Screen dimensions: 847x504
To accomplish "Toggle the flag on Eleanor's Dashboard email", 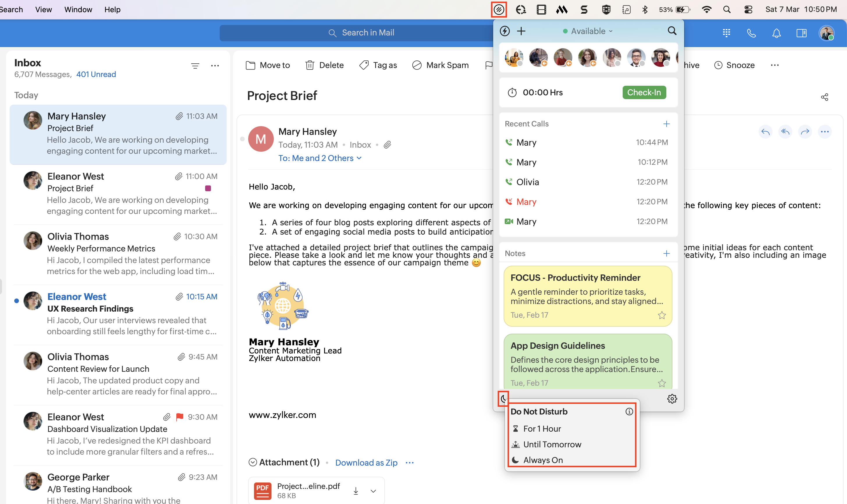I will 180,417.
